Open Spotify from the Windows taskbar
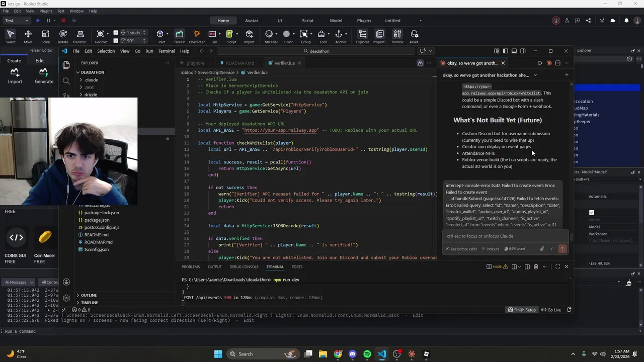The width and height of the screenshot is (644, 362). click(367, 354)
